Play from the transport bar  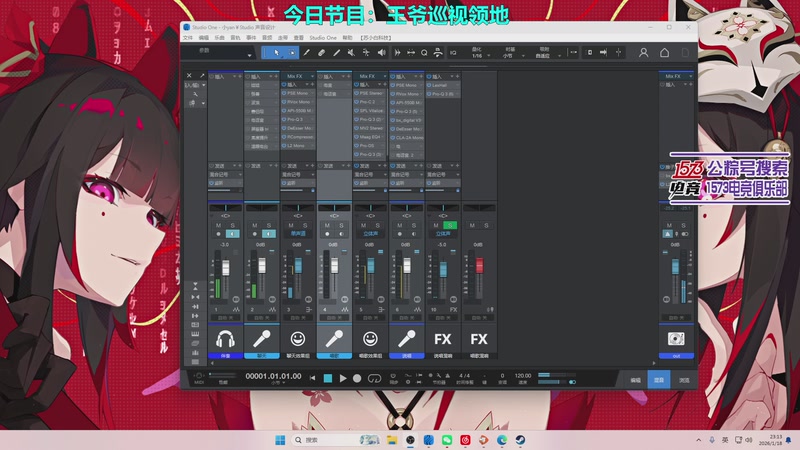click(343, 379)
